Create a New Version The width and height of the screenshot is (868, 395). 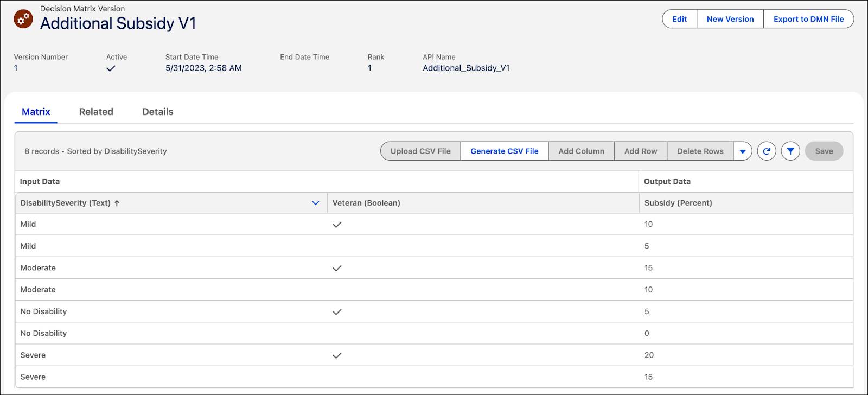[730, 19]
